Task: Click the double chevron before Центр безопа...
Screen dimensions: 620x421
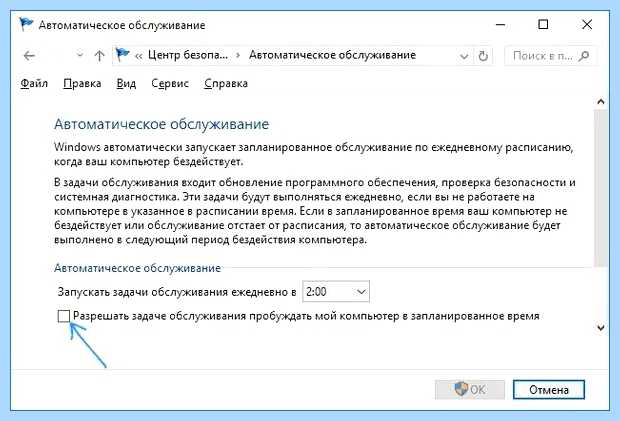Action: 138,56
